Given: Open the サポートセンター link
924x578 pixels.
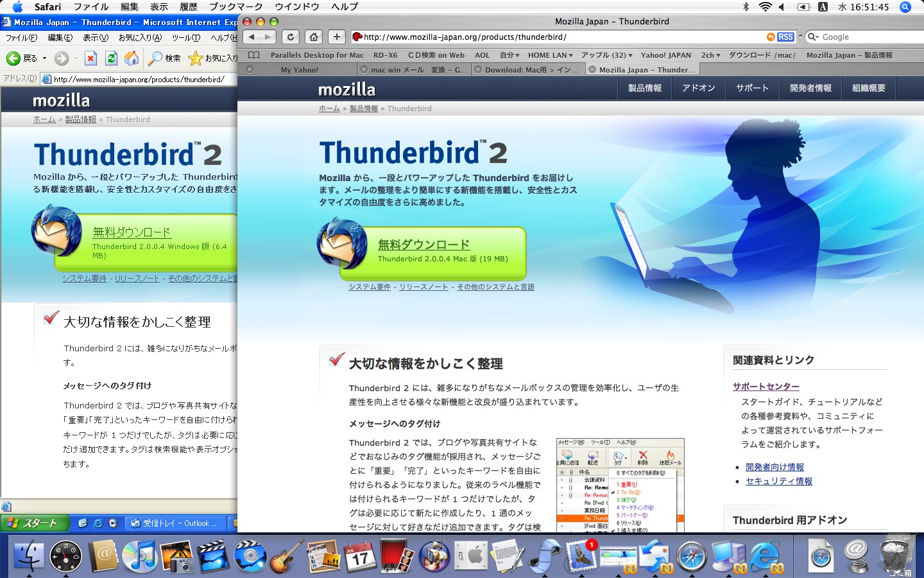Looking at the screenshot, I should click(766, 387).
